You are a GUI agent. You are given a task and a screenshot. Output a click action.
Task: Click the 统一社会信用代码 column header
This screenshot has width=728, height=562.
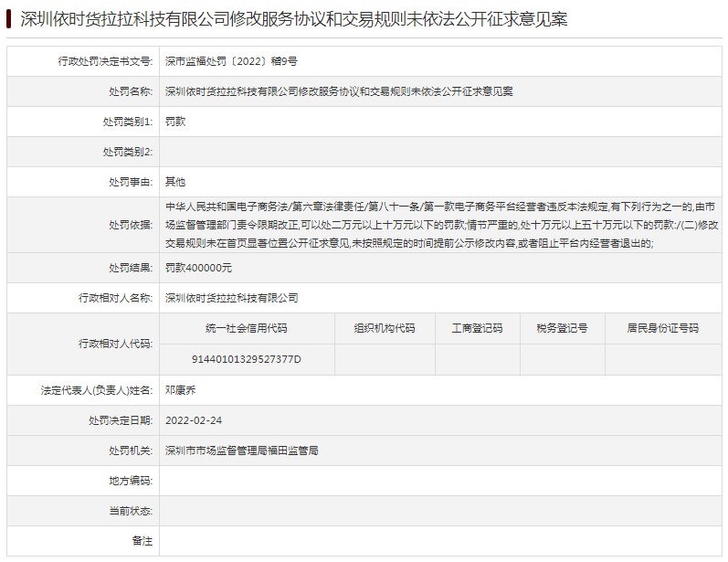coord(247,328)
